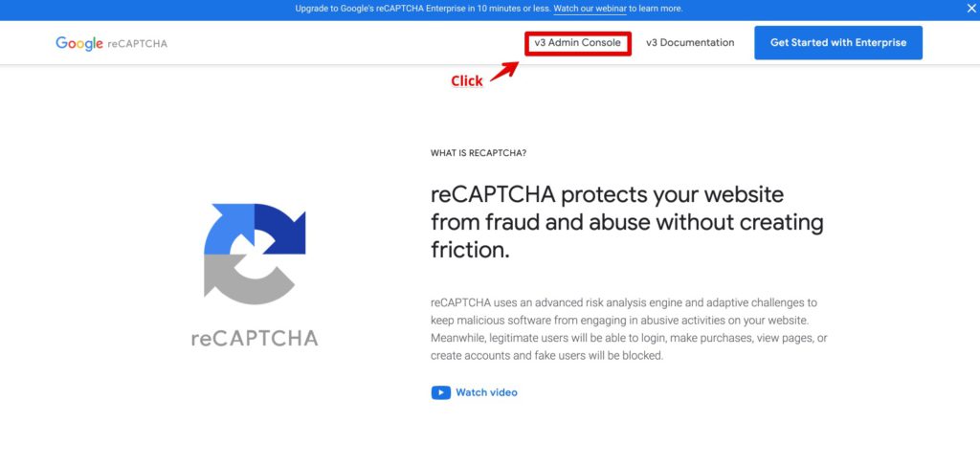This screenshot has height=467, width=980.
Task: Click the gray 'reCAPTCHA' wordmark under the logo
Action: 255,338
